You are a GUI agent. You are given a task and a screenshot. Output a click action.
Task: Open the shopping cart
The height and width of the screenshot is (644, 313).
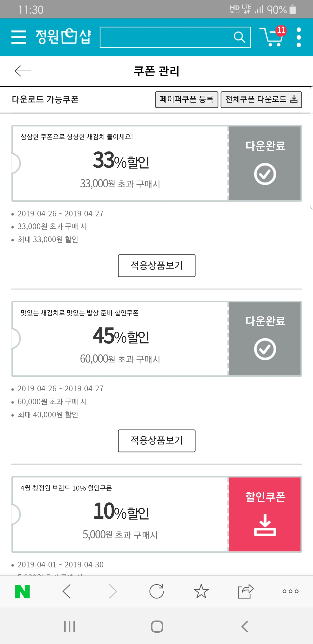coord(272,37)
